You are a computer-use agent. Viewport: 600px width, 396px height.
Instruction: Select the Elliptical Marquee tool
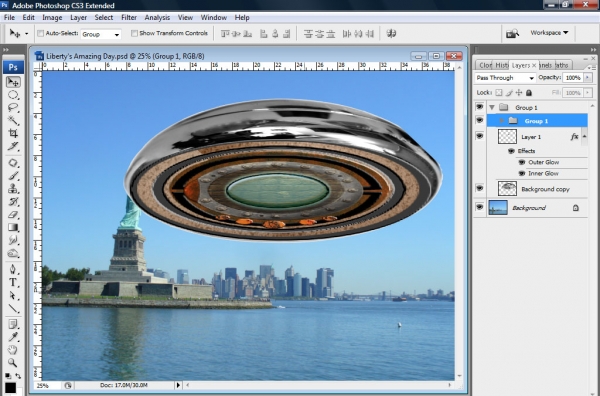(x=13, y=95)
